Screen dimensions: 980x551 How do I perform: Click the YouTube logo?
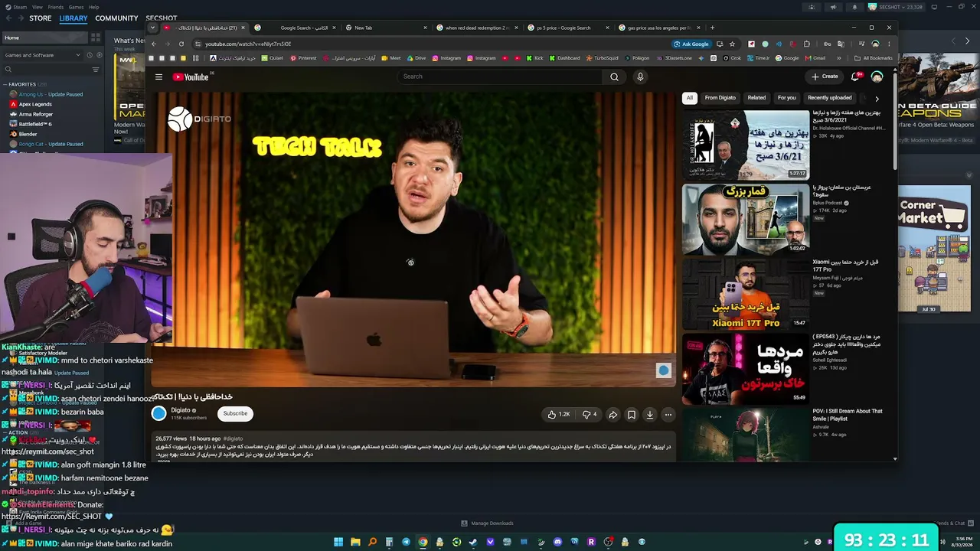click(191, 77)
